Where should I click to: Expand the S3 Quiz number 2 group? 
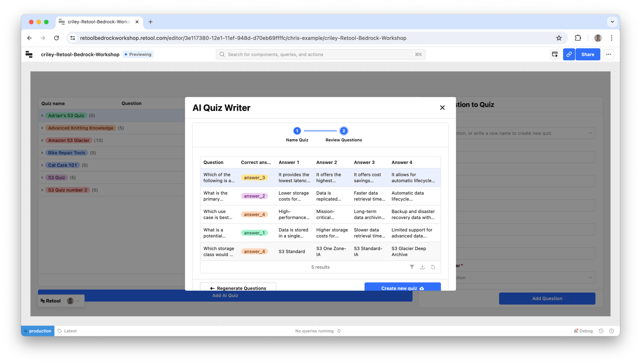click(42, 190)
